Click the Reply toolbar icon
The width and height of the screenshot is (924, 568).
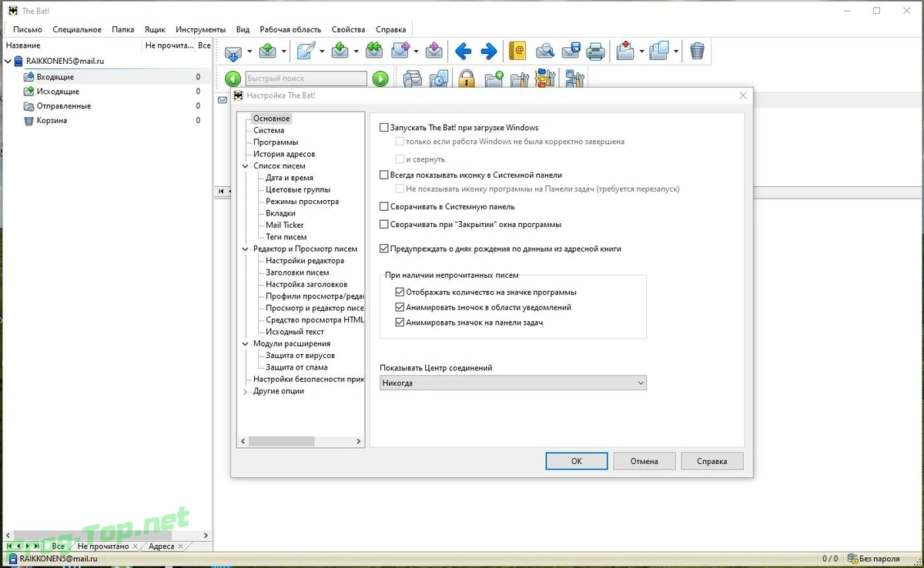click(340, 52)
